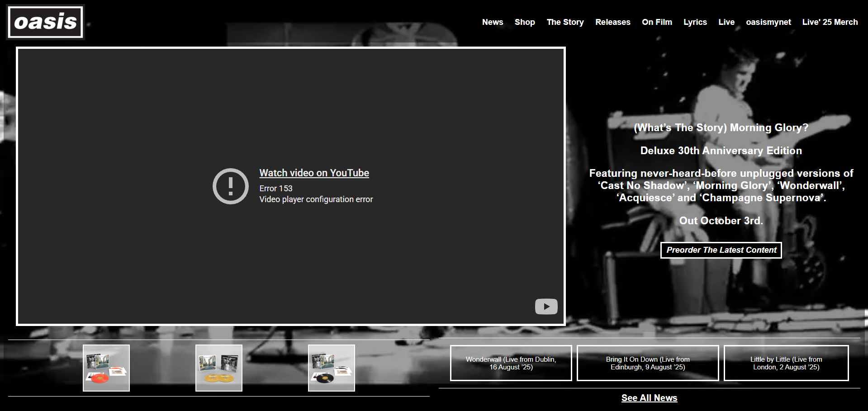Click the error exclamation icon in player
This screenshot has height=411, width=868.
pos(231,186)
